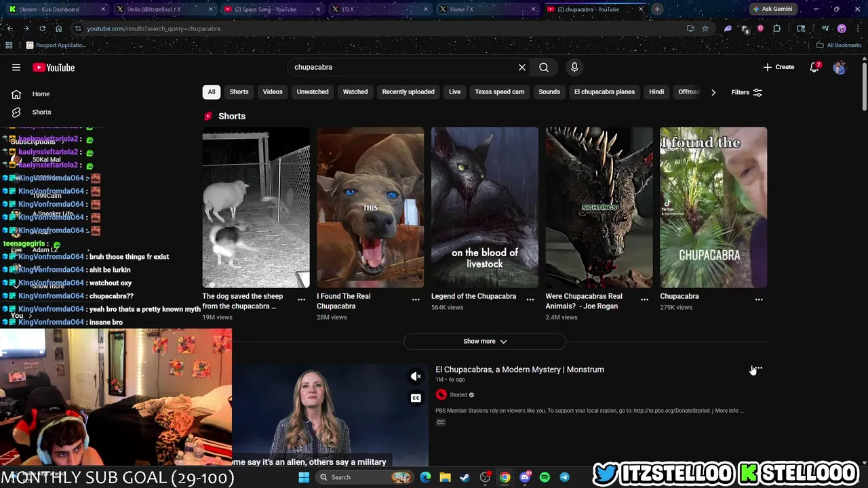Image resolution: width=868 pixels, height=488 pixels.
Task: Select the Unwatched filter chip
Action: pyautogui.click(x=313, y=92)
